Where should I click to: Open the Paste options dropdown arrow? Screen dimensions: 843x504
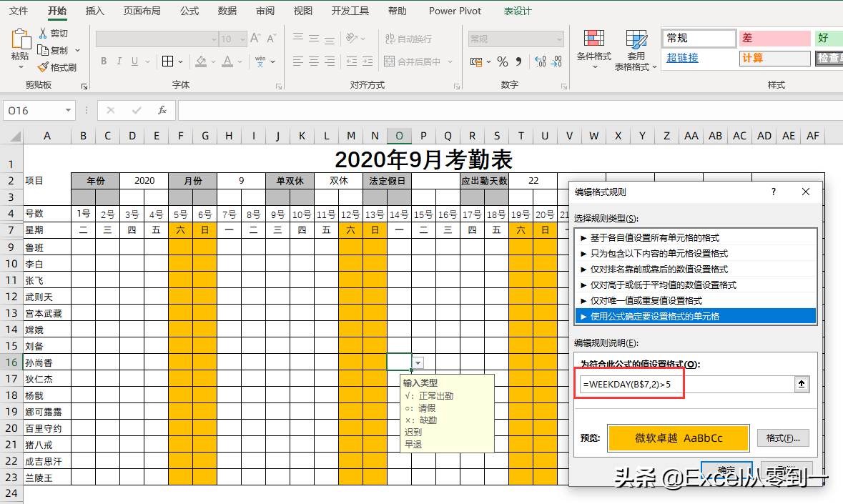[x=21, y=67]
